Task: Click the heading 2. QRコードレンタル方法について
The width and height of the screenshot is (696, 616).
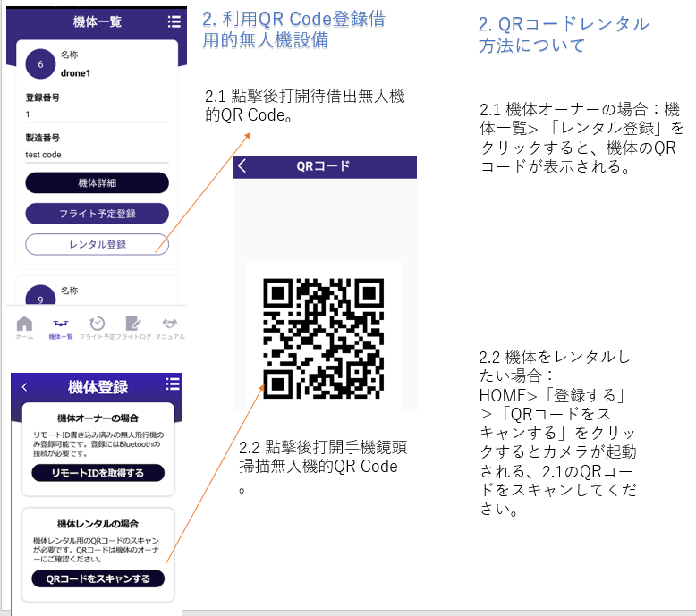Action: click(x=564, y=35)
